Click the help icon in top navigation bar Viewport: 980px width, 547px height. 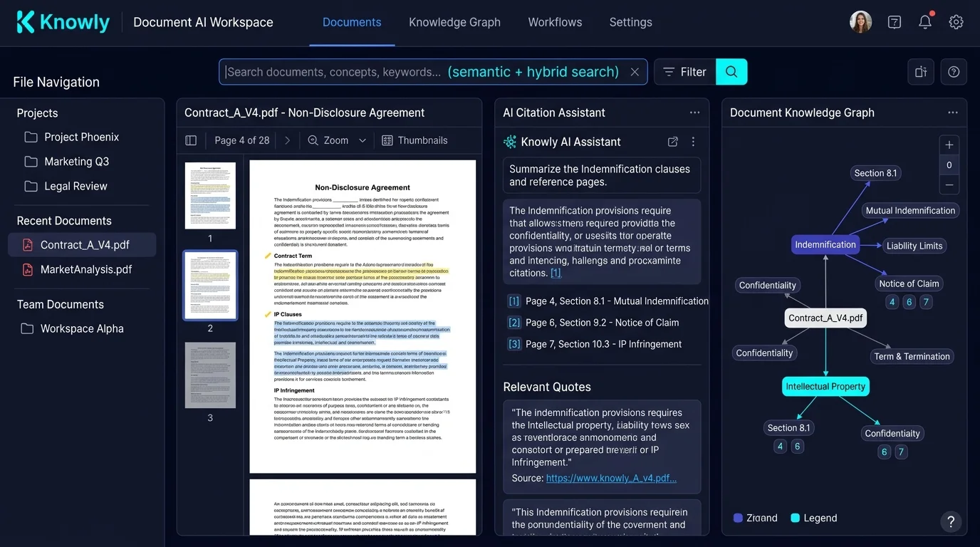[x=895, y=22]
